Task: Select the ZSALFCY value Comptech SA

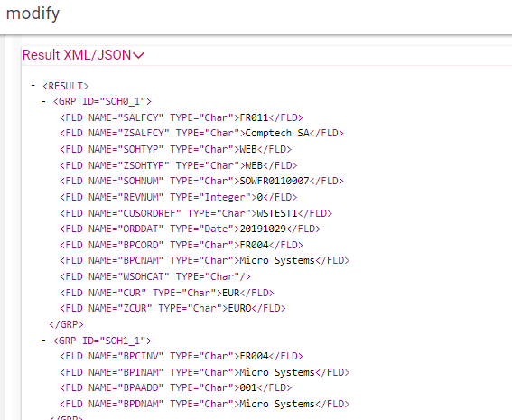Action: pos(277,134)
